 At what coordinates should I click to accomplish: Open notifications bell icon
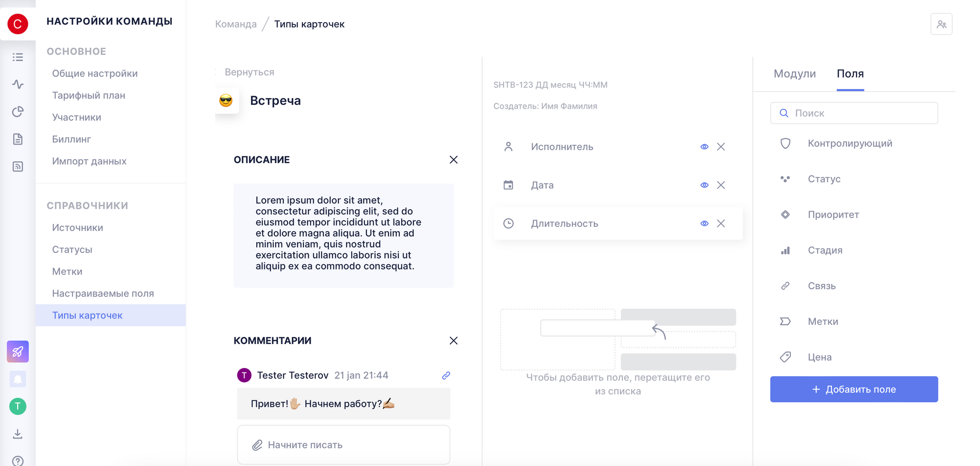coord(18,379)
